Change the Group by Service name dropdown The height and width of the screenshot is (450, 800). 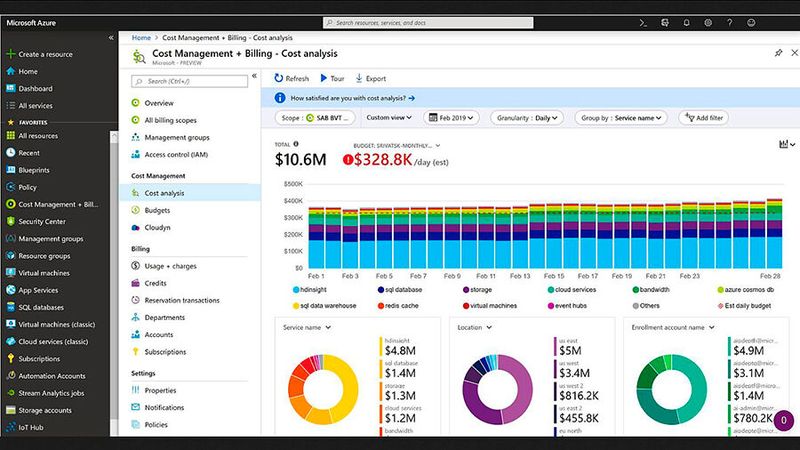(x=620, y=117)
